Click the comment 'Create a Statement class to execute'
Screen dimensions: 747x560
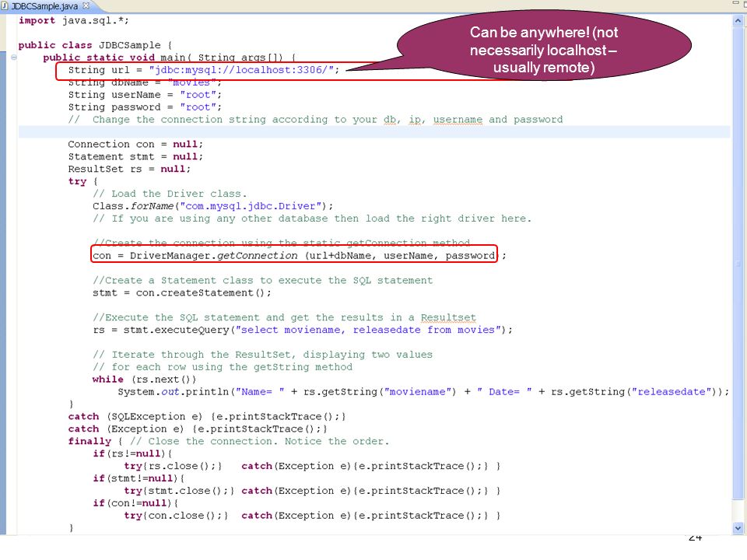262,281
